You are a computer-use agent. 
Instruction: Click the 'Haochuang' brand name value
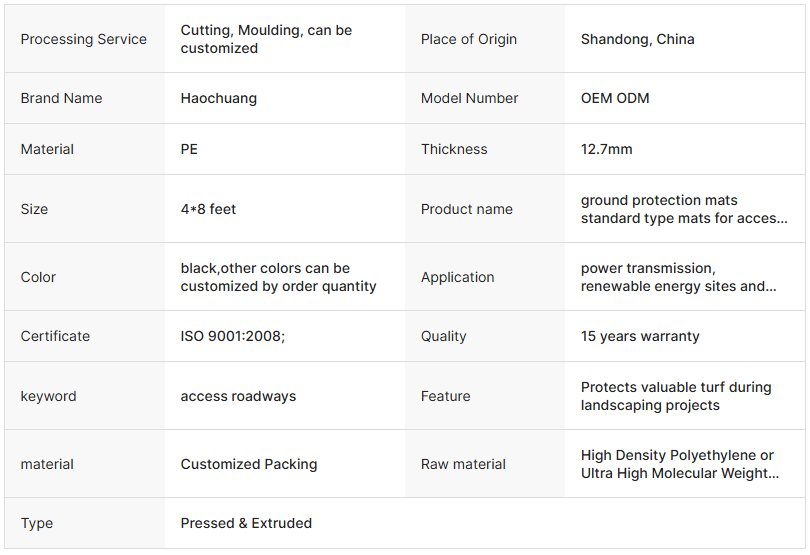(x=219, y=99)
